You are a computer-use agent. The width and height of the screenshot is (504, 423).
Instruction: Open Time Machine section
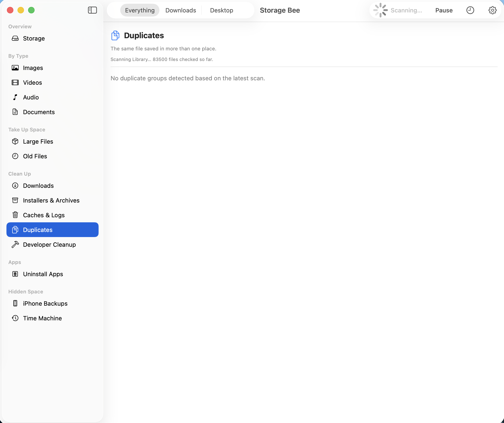pyautogui.click(x=53, y=318)
